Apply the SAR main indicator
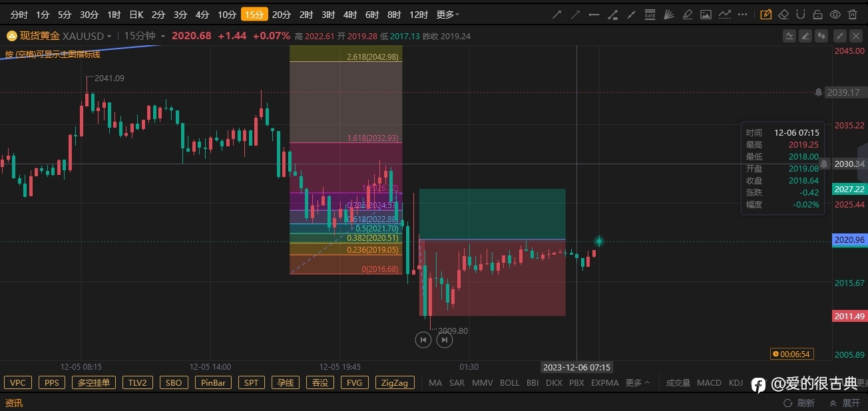This screenshot has width=868, height=411. tap(457, 383)
